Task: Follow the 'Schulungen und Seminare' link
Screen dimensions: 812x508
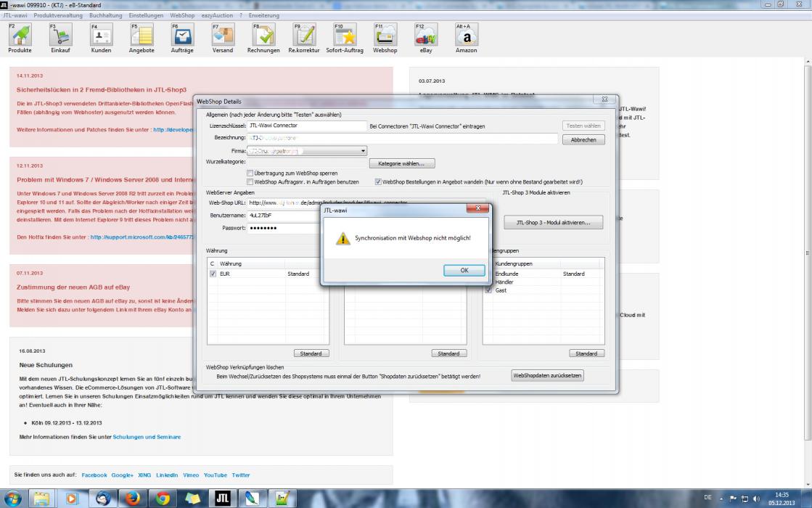Action: [147, 437]
